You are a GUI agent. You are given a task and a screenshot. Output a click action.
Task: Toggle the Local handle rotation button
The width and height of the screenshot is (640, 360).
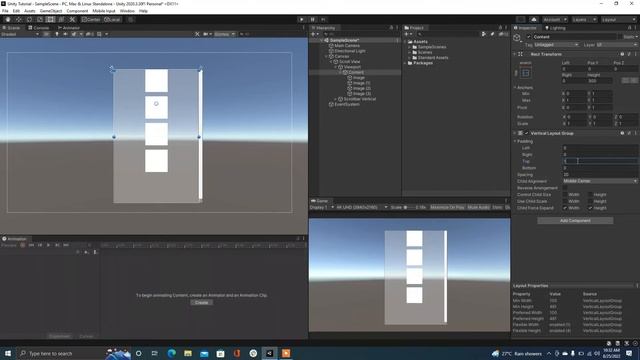pyautogui.click(x=112, y=19)
